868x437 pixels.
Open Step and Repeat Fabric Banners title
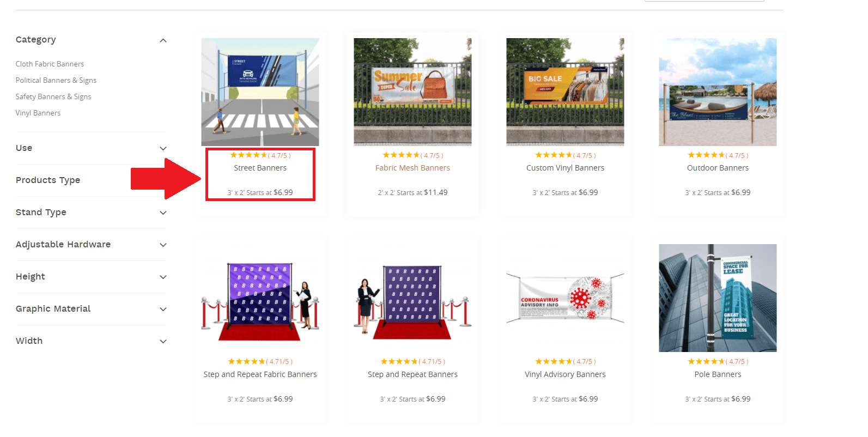[260, 374]
